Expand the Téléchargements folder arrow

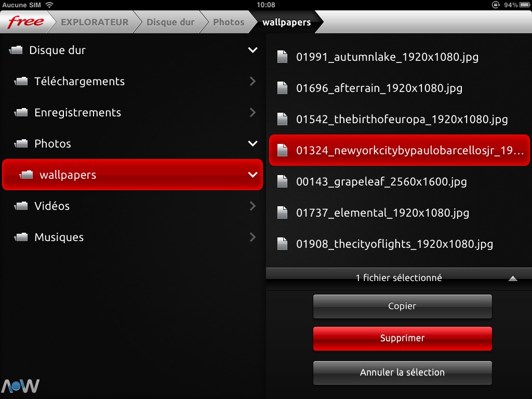click(x=252, y=82)
